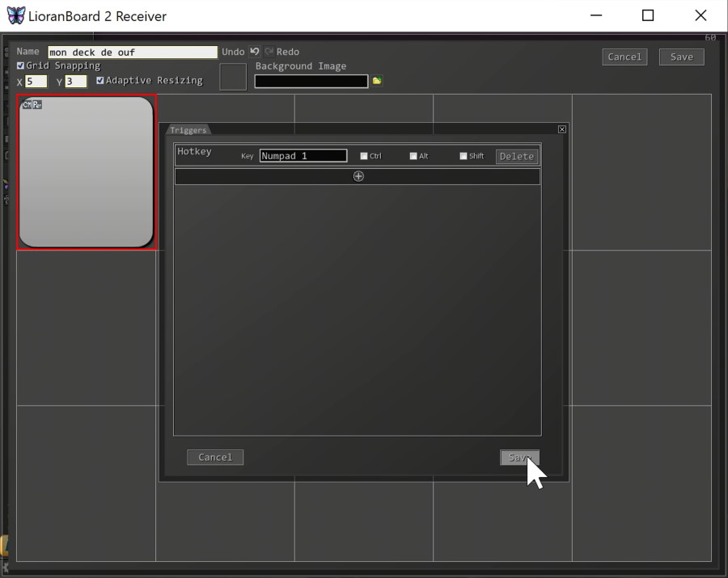Screen dimensions: 728x578
Task: Click the deck background color swatch
Action: coord(233,77)
